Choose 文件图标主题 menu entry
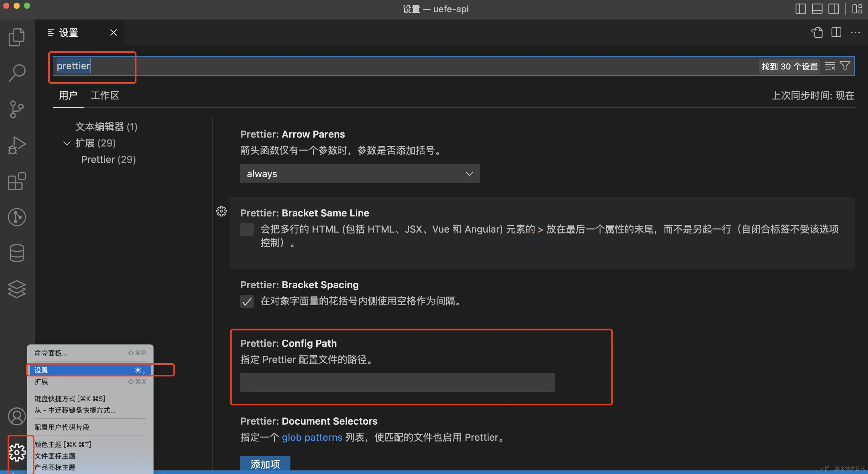The image size is (868, 474). [90, 456]
